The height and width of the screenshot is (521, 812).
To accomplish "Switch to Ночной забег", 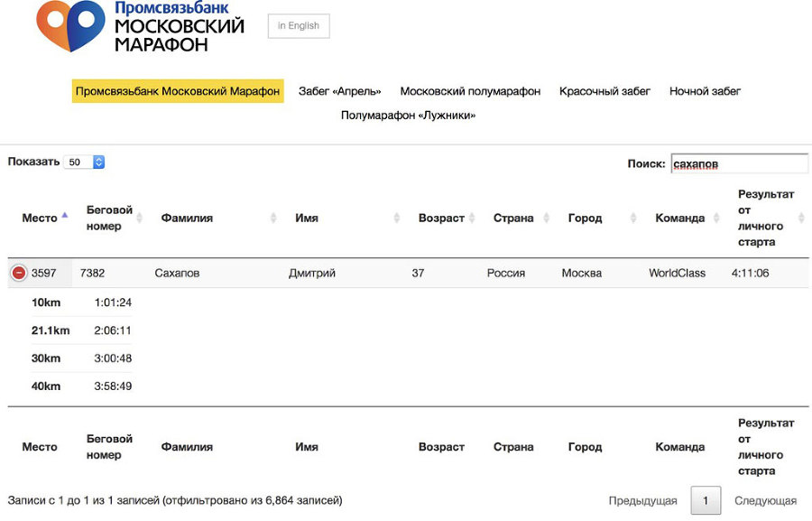I will coord(705,90).
